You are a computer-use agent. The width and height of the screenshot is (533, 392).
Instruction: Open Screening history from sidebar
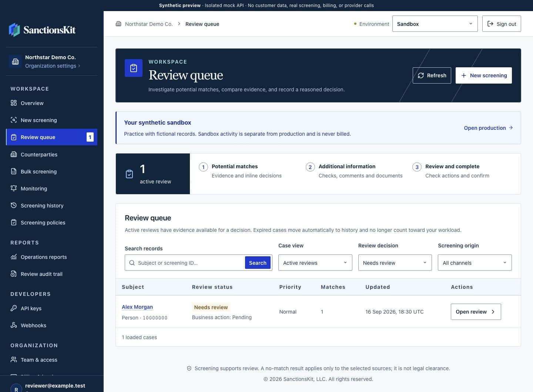(x=52, y=205)
